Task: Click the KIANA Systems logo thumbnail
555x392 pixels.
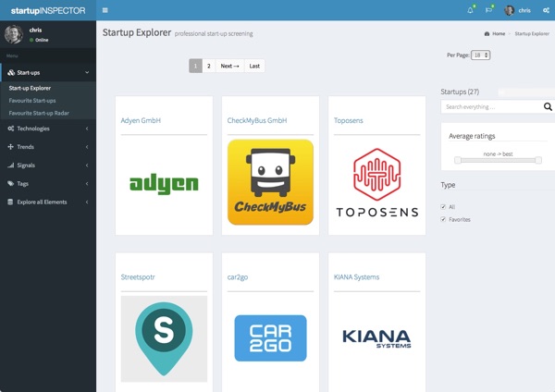Action: coord(376,338)
